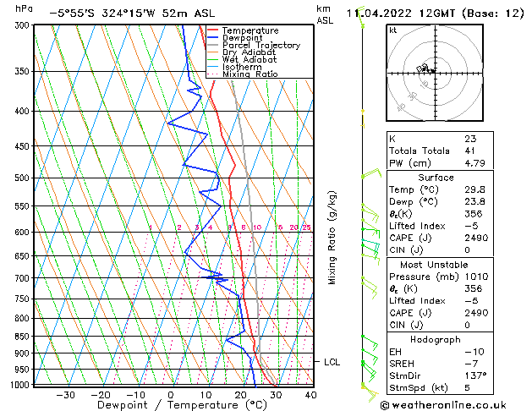This screenshot has height=411, width=532.
Task: Click the wind barb at 700 hPa level
Action: click(x=370, y=288)
